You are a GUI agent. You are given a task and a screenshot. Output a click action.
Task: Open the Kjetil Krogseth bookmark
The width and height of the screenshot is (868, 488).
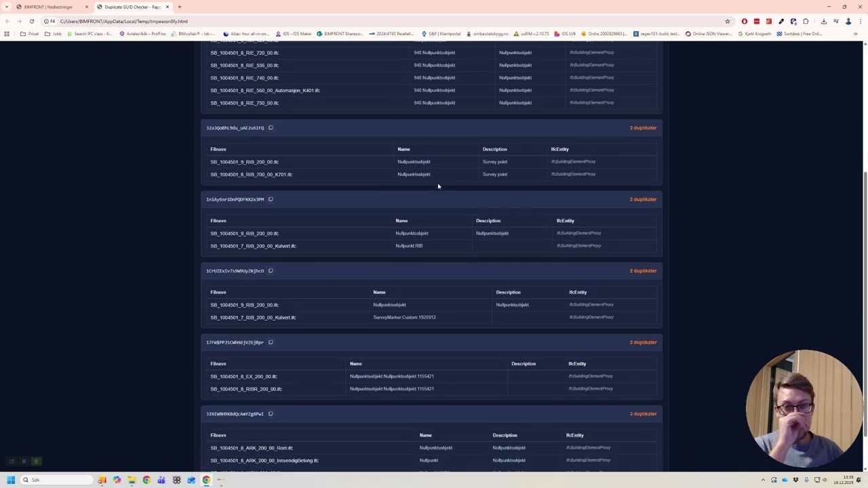pos(754,34)
